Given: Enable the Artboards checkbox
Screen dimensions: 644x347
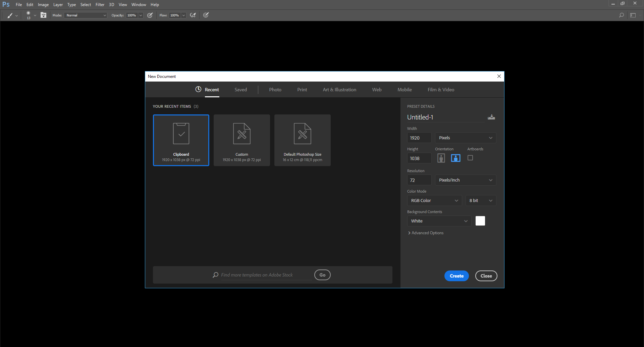Looking at the screenshot, I should (470, 158).
